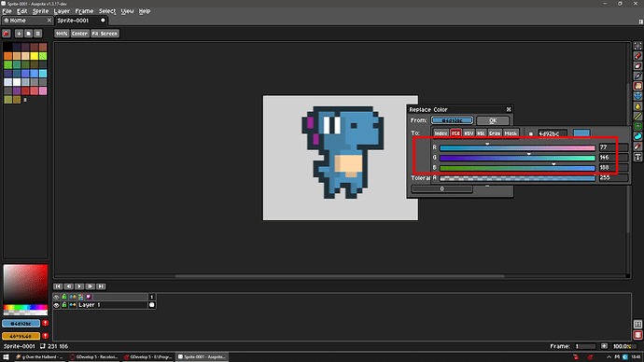Screen dimensions: 644x362
Task: Select the eyedropper tool in toolbox
Action: tap(637, 76)
